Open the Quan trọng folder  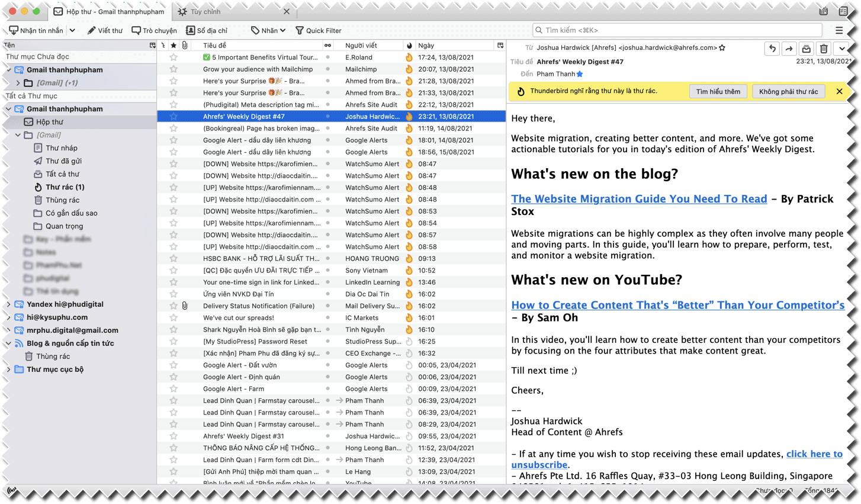point(79,226)
